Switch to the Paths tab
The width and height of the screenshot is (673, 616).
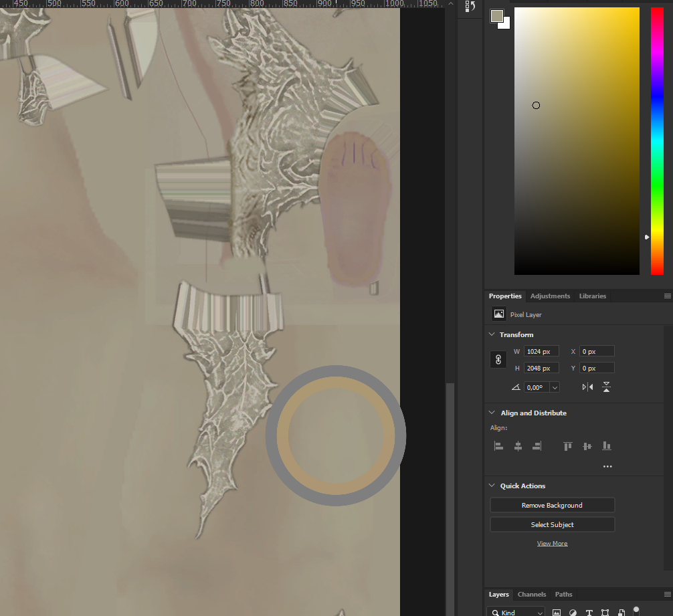(x=563, y=594)
